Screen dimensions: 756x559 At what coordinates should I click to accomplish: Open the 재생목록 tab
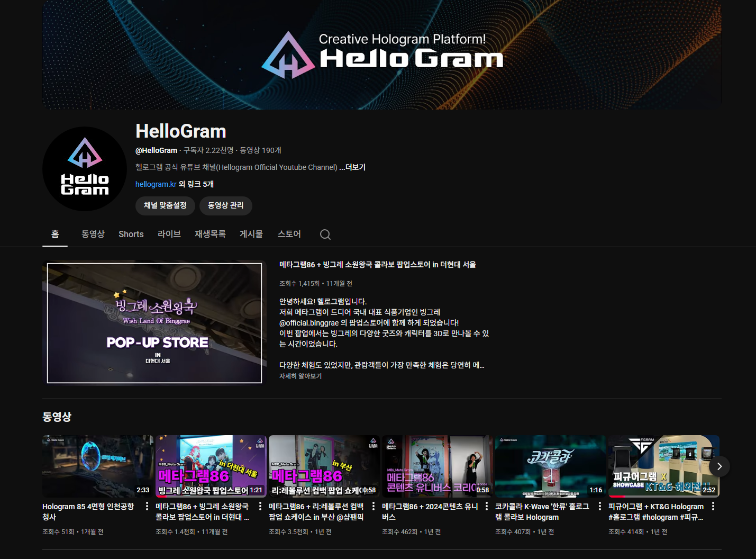pyautogui.click(x=210, y=234)
